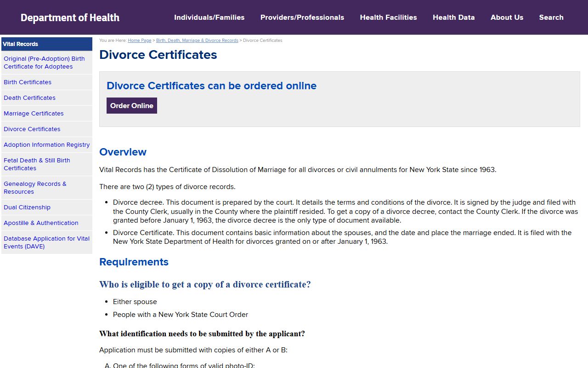Screen dimensions: 588x368
Task: Click the 'Divorce Certificate. This document contains' bullet
Action: click(x=342, y=237)
